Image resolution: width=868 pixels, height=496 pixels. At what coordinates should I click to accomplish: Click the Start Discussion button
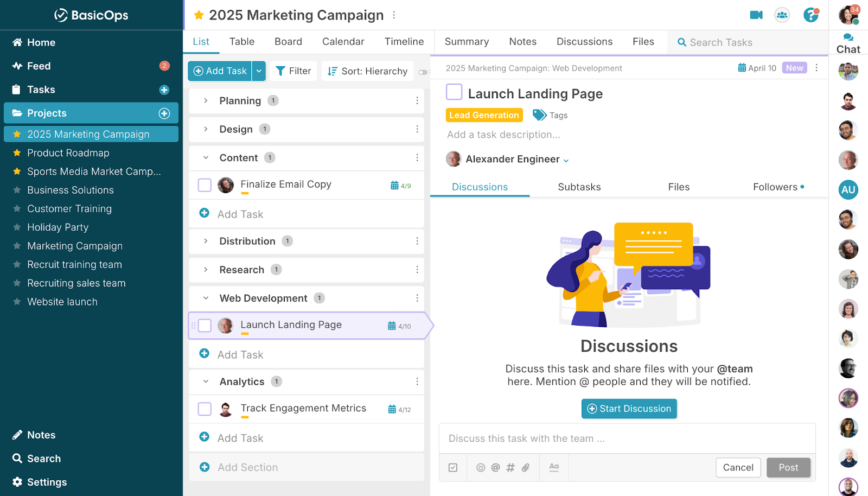tap(629, 409)
